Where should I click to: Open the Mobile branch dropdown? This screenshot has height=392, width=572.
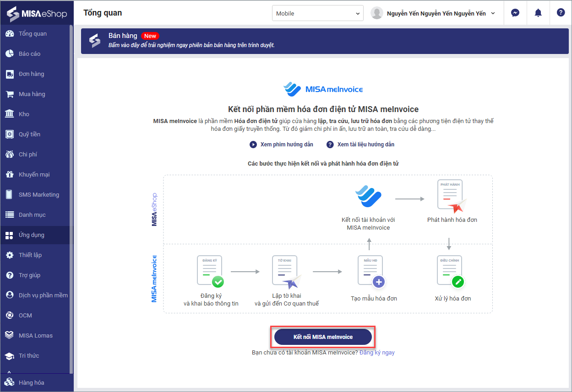[x=318, y=14]
